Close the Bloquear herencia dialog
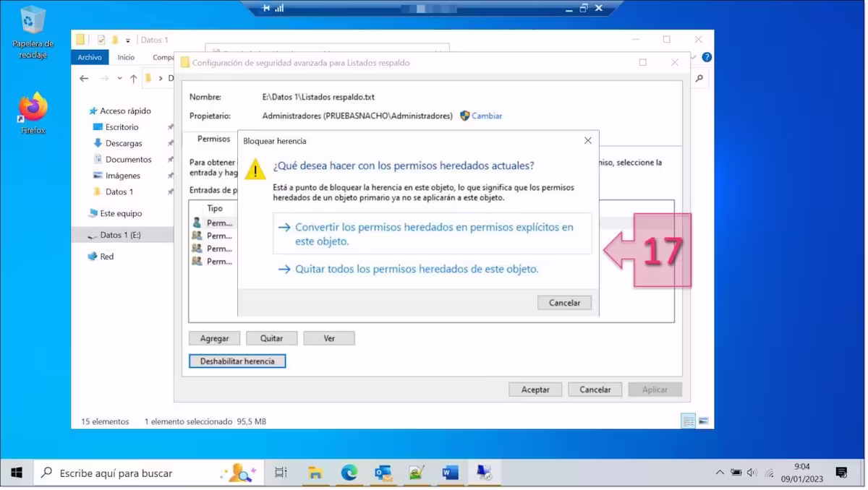868x490 pixels. (587, 140)
